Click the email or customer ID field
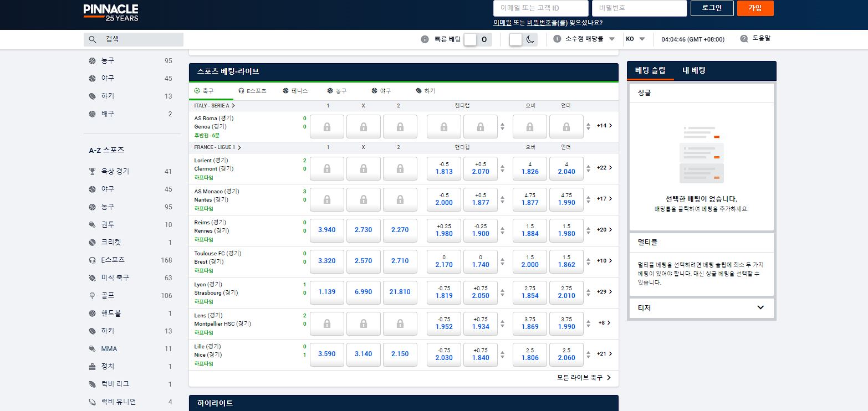The image size is (868, 411). point(541,8)
